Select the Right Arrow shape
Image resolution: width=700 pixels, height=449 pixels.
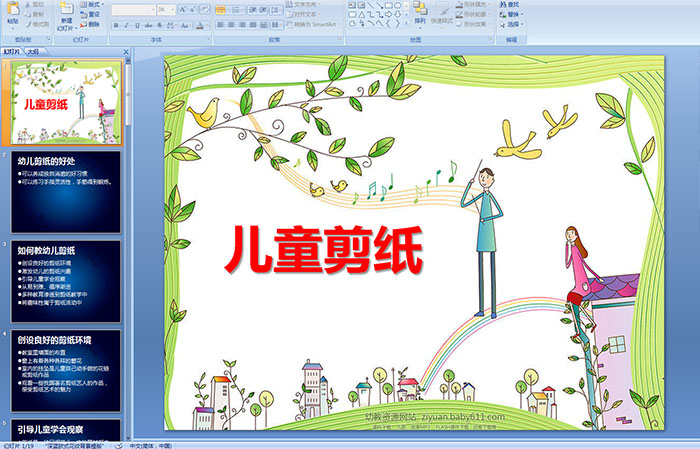[388, 15]
